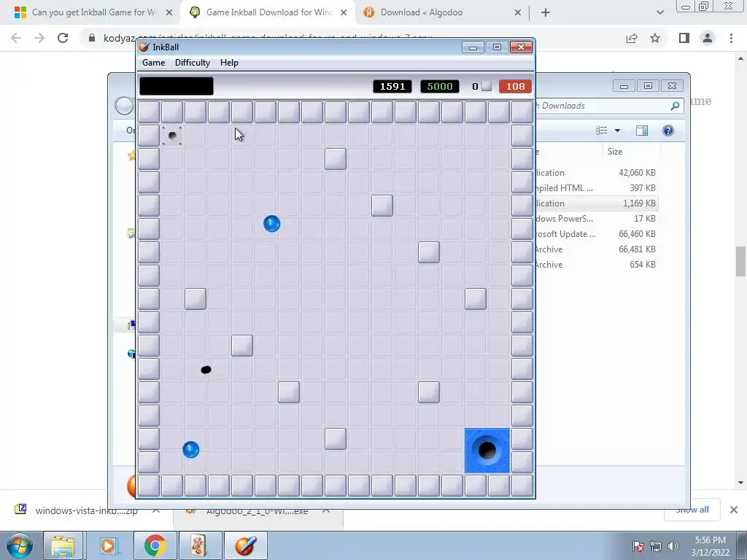Click the black ink blot on board
This screenshot has height=560, width=747.
click(x=206, y=370)
